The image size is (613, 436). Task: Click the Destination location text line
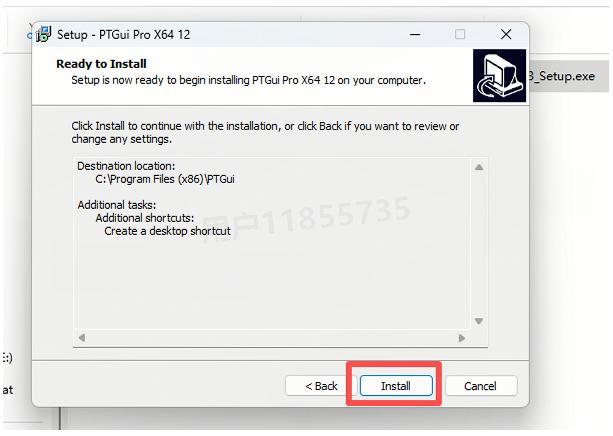(126, 166)
